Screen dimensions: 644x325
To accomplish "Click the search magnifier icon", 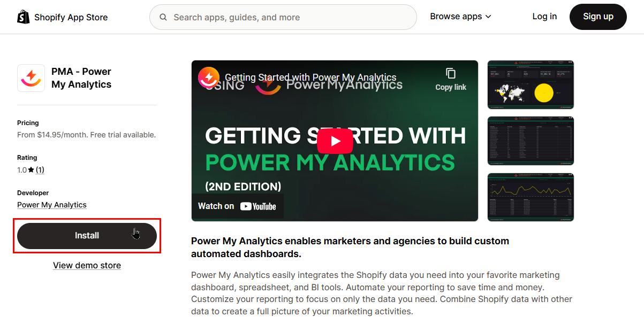I will pyautogui.click(x=163, y=17).
